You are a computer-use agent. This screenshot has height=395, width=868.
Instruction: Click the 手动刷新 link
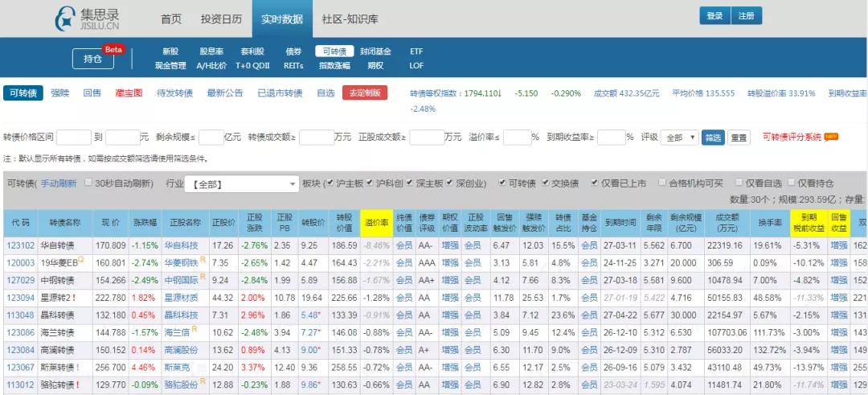59,183
